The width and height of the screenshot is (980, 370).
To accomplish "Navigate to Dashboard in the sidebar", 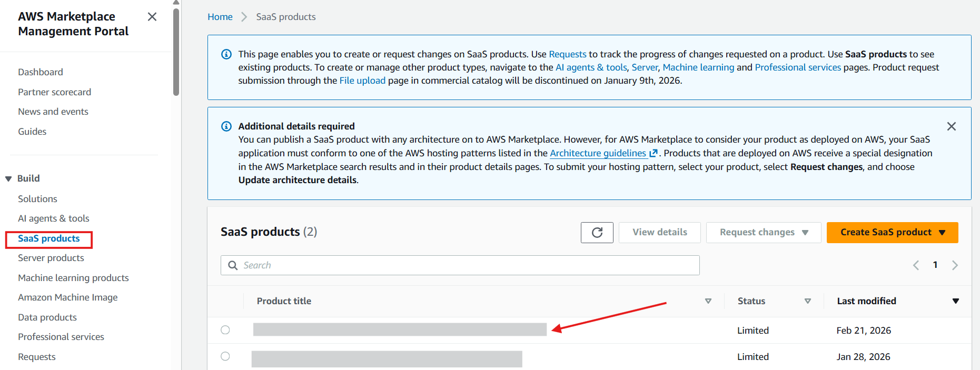I will [x=41, y=72].
